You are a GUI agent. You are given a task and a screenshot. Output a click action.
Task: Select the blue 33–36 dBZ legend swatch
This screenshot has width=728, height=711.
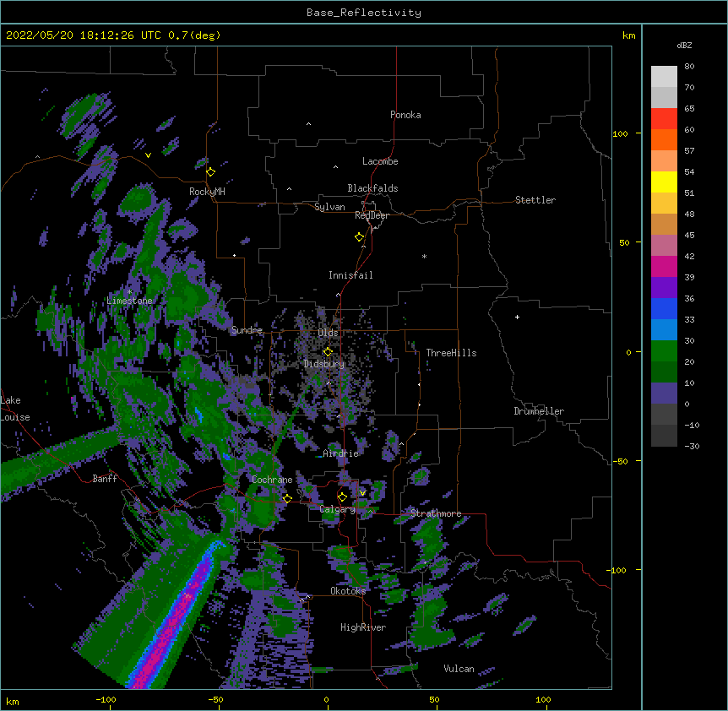[x=664, y=309]
